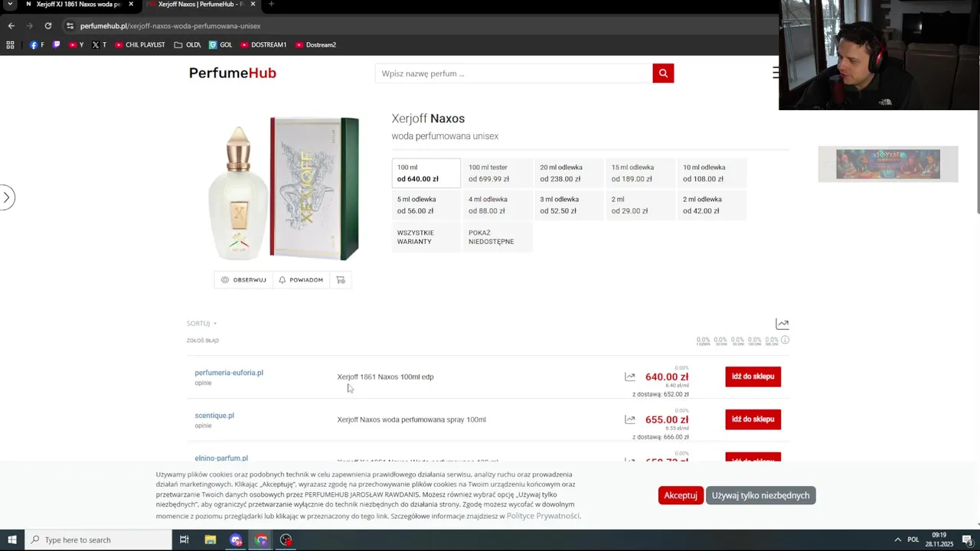Open the price chart for 655.00 zł offer
This screenshot has height=551, width=980.
coord(629,419)
